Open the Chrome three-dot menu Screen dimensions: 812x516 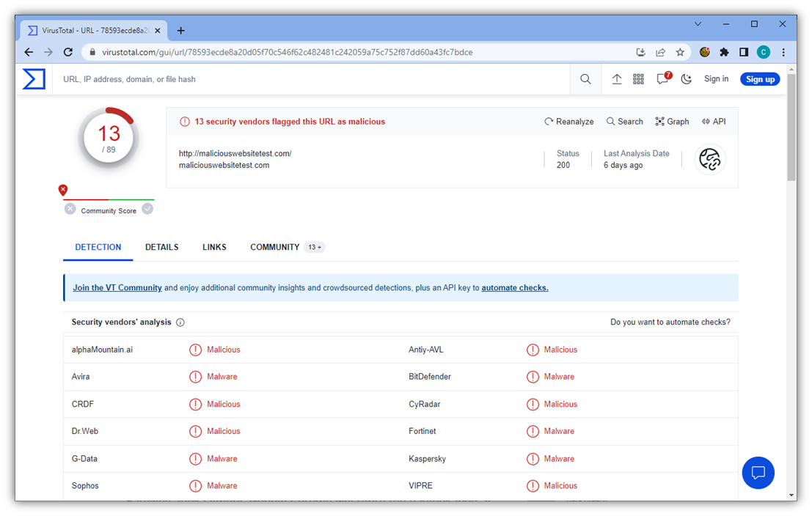tap(783, 52)
